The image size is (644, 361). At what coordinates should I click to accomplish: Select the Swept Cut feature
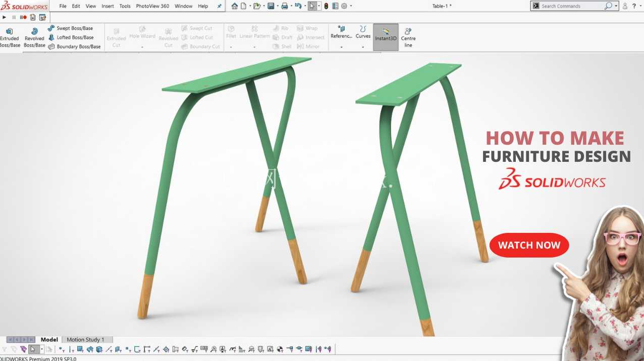point(196,28)
